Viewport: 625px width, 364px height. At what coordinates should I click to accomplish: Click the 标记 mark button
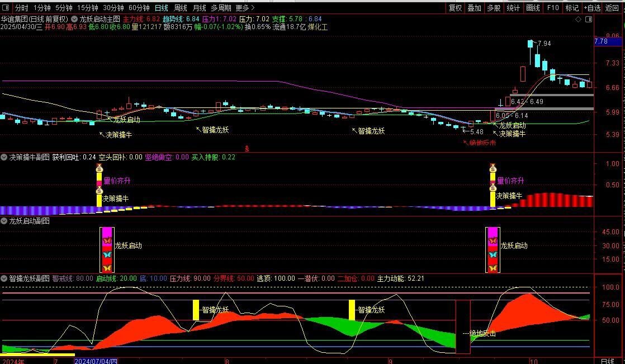572,8
